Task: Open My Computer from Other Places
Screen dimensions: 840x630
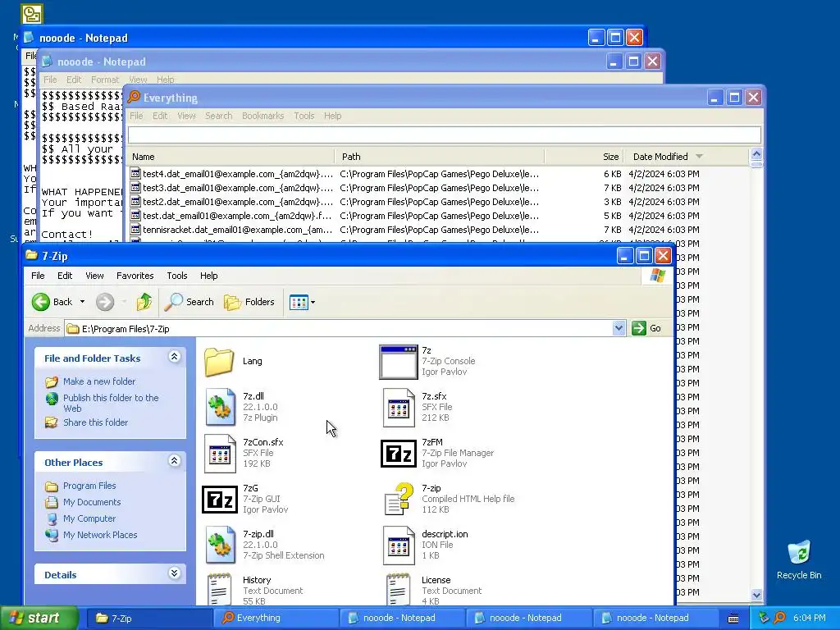Action: (x=89, y=518)
